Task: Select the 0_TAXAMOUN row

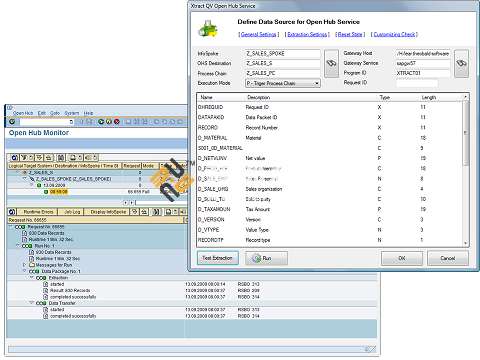Action: [330, 209]
